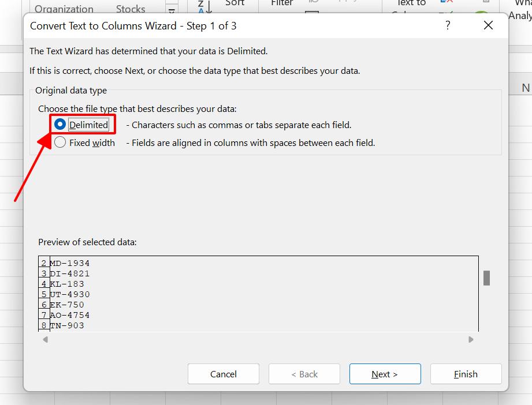Click the preview left scroll arrow

[46, 339]
